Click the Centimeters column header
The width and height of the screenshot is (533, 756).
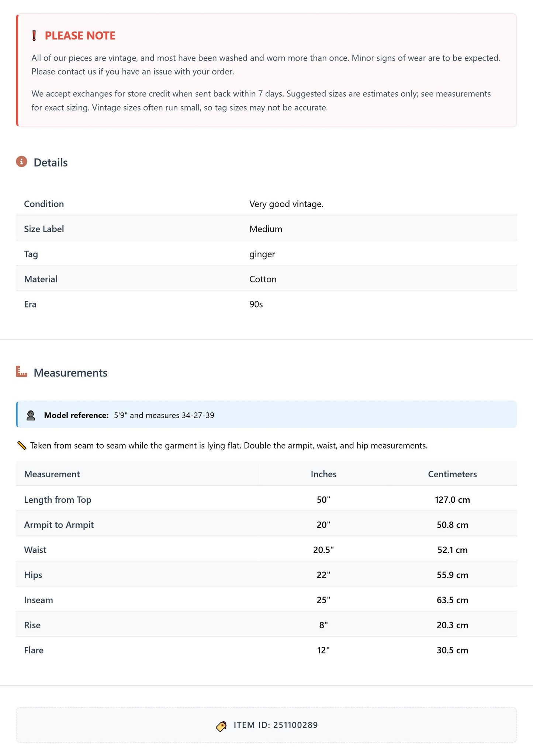point(452,474)
